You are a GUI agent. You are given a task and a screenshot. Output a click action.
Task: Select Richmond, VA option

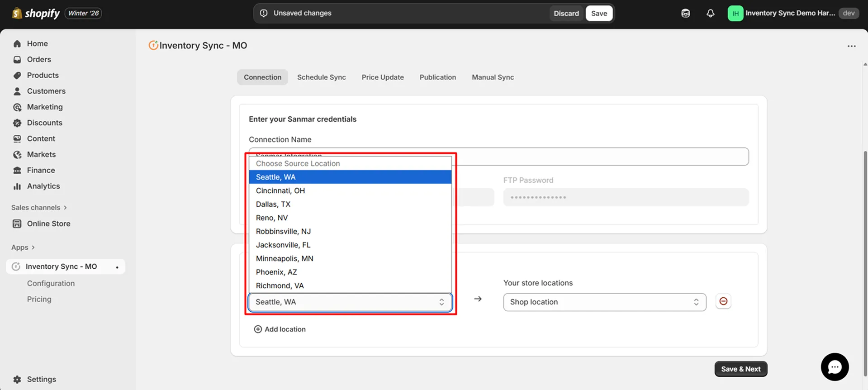pyautogui.click(x=350, y=285)
